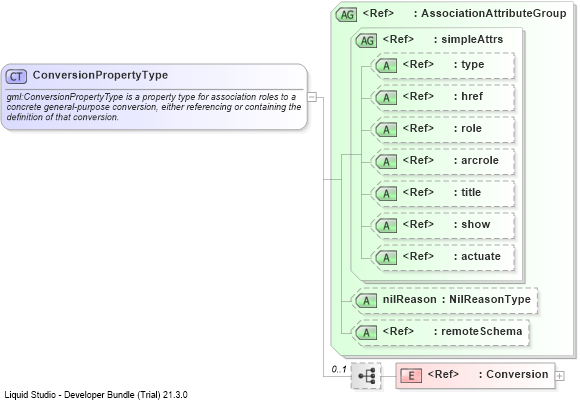The width and height of the screenshot is (580, 400).
Task: Click the AG icon beside simpleAttrs
Action: coord(366,40)
